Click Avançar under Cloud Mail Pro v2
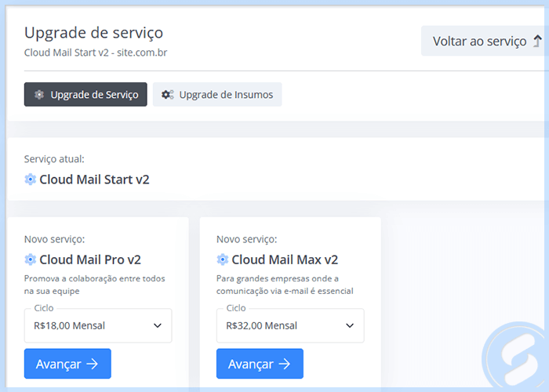The width and height of the screenshot is (549, 392). click(67, 364)
